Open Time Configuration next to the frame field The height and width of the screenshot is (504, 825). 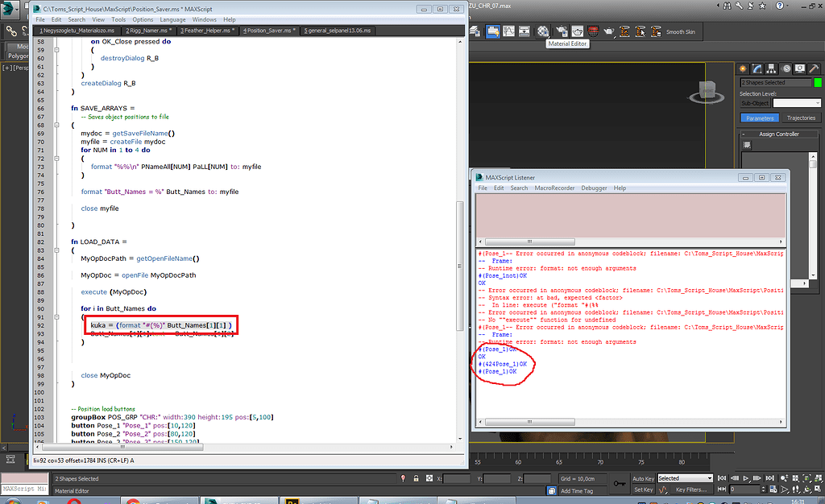(773, 489)
